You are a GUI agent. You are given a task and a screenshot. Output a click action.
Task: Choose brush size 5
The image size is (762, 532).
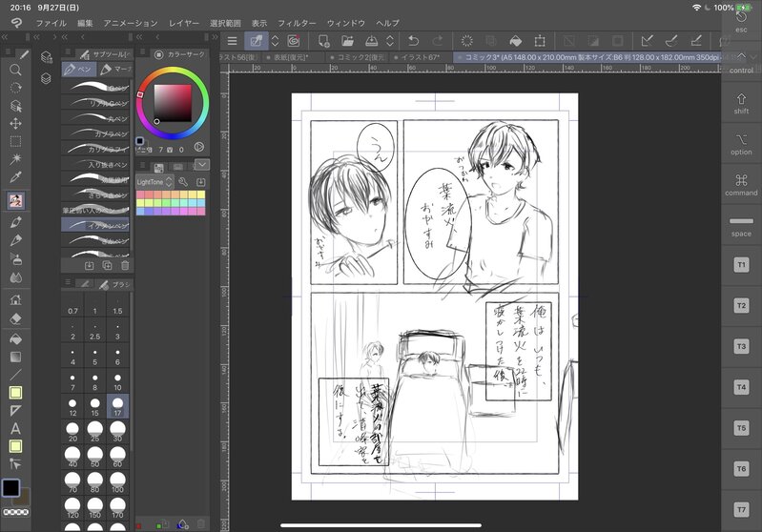pyautogui.click(x=94, y=357)
